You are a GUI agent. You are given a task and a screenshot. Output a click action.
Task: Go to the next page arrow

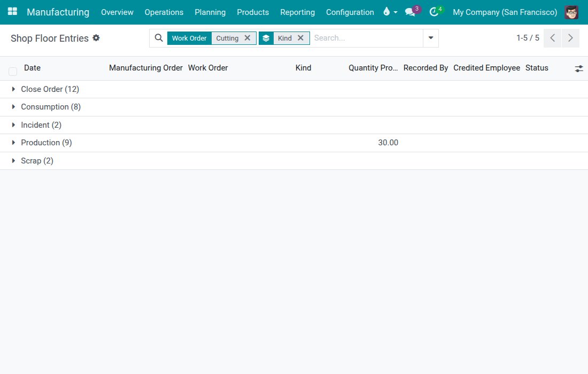pyautogui.click(x=570, y=38)
